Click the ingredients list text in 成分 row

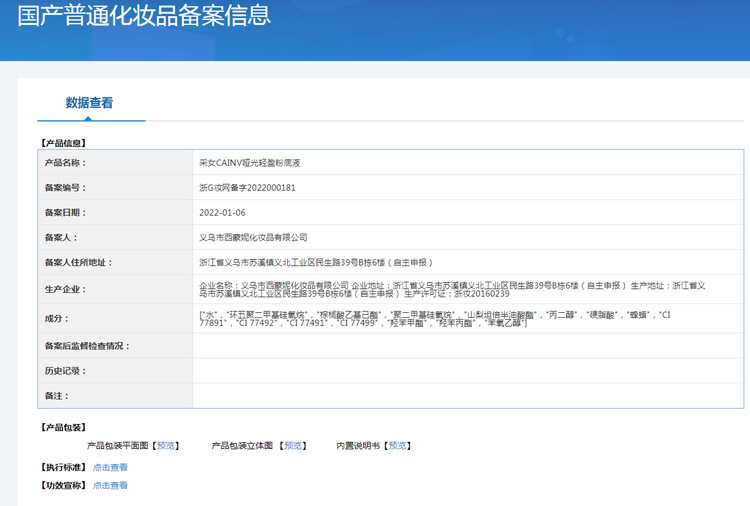pyautogui.click(x=435, y=319)
